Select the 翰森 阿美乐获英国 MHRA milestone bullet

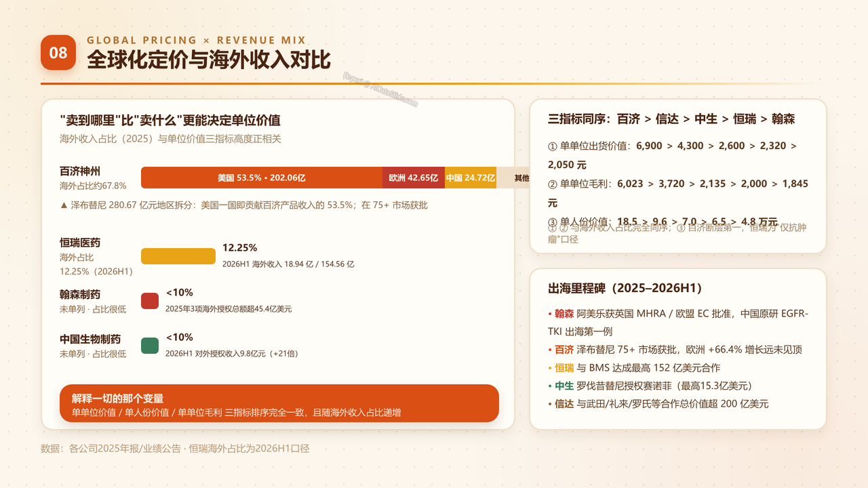pyautogui.click(x=678, y=323)
